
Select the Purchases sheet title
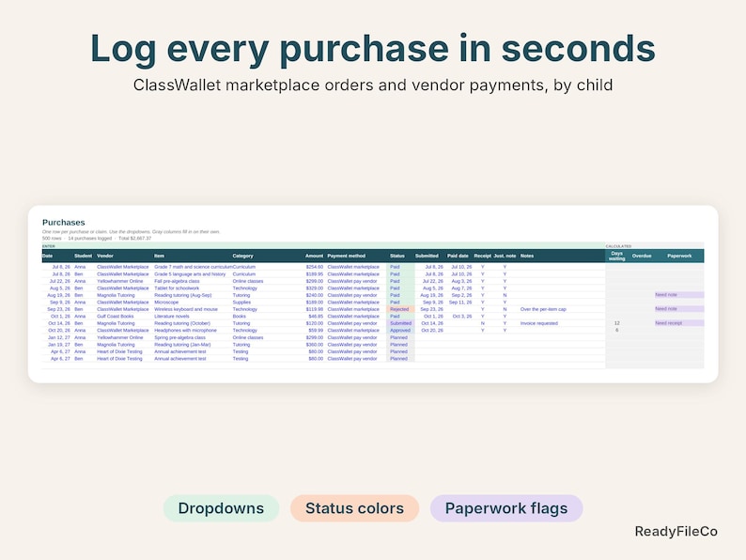(63, 222)
